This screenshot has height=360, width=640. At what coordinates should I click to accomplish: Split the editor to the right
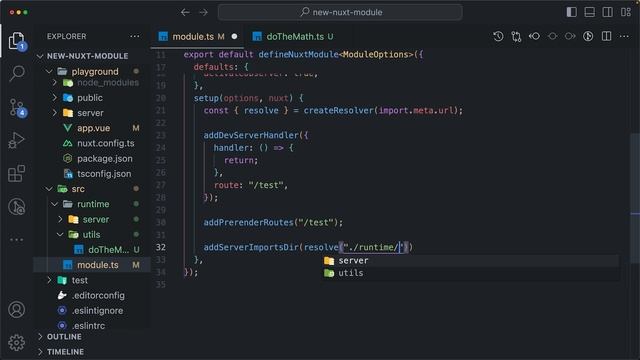click(x=607, y=36)
